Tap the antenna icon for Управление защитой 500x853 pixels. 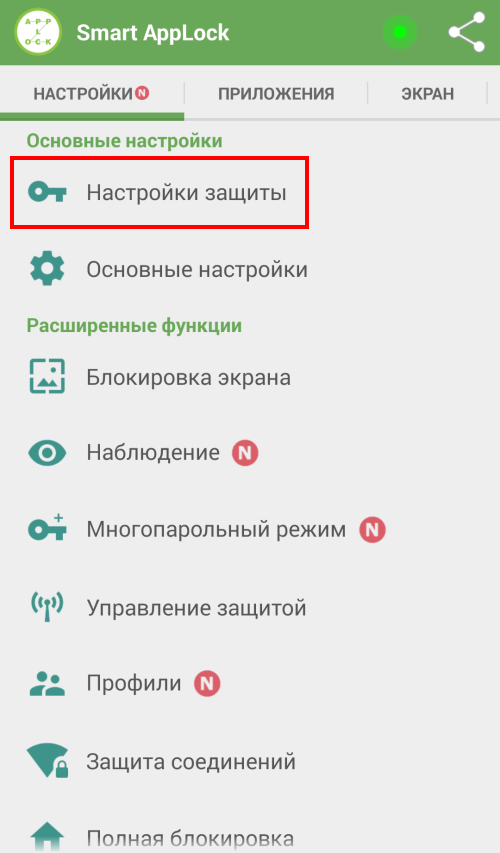point(47,607)
